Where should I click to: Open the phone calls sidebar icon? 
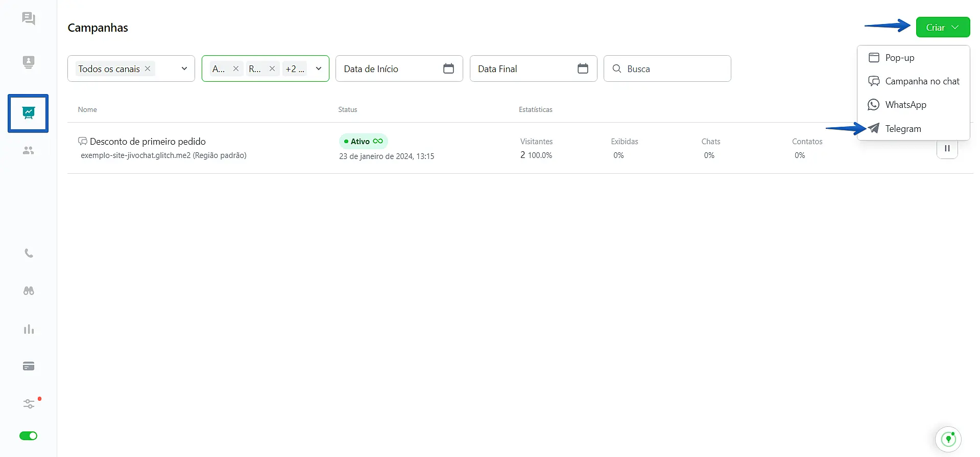[29, 254]
